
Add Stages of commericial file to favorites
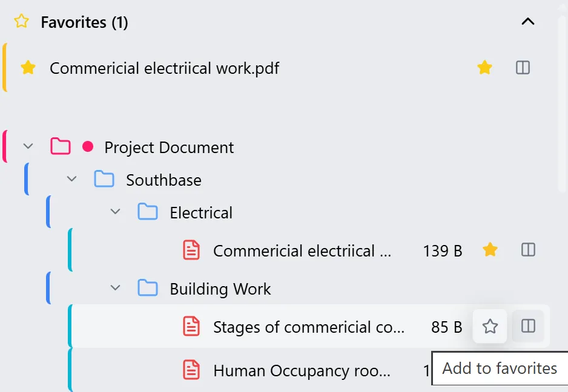click(490, 327)
